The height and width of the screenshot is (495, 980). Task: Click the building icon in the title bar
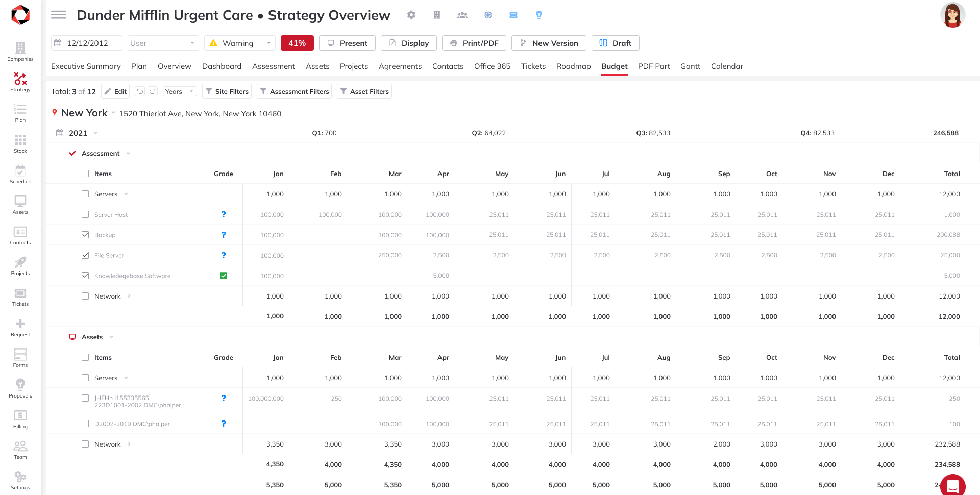(437, 15)
